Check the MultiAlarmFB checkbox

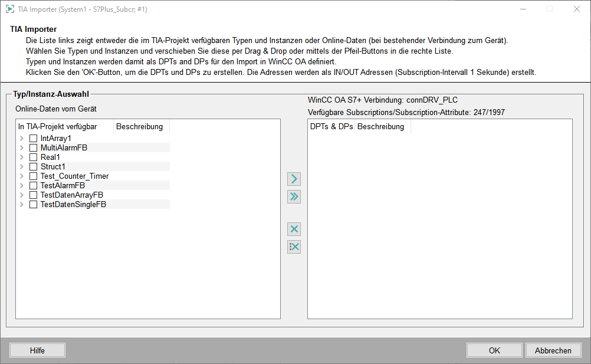[x=33, y=147]
